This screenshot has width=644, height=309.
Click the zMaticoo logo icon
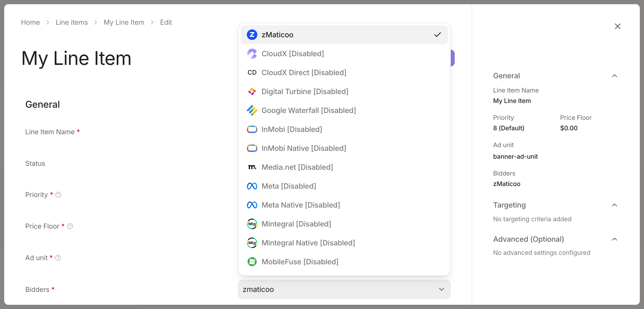[252, 35]
